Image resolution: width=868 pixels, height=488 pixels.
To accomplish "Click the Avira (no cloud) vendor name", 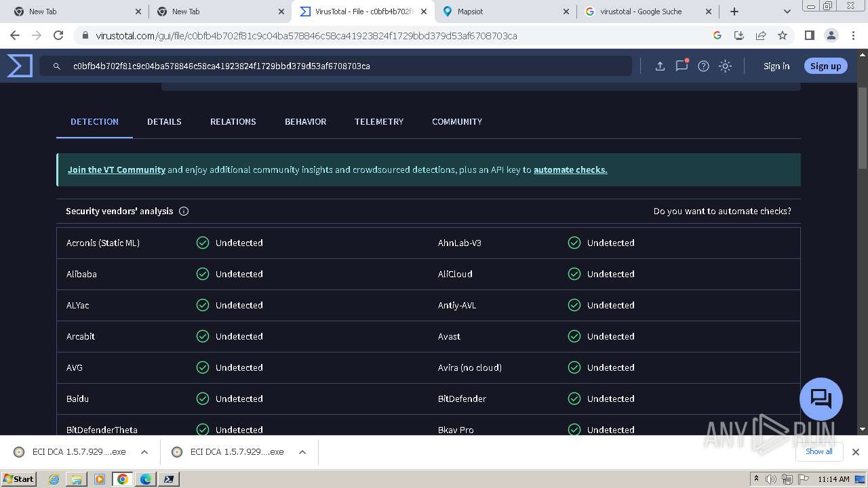I will click(x=470, y=367).
